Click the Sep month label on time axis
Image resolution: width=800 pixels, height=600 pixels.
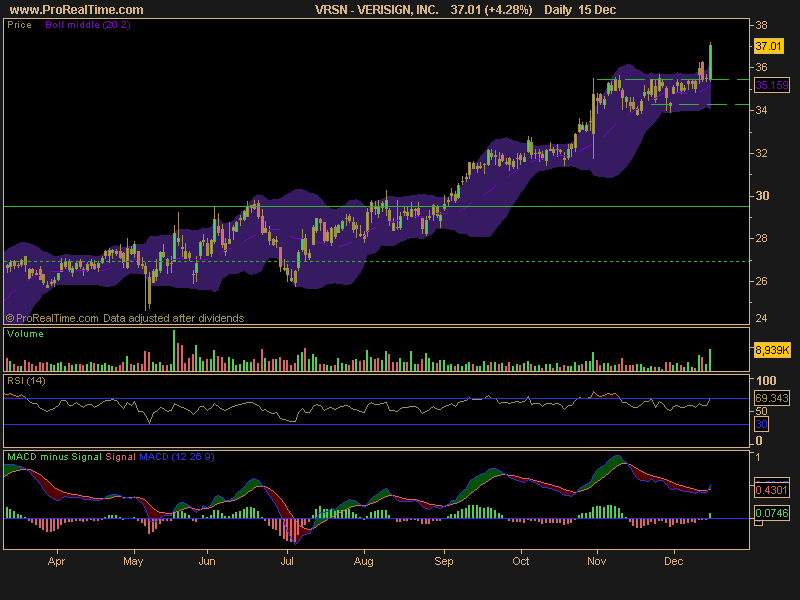tap(444, 561)
